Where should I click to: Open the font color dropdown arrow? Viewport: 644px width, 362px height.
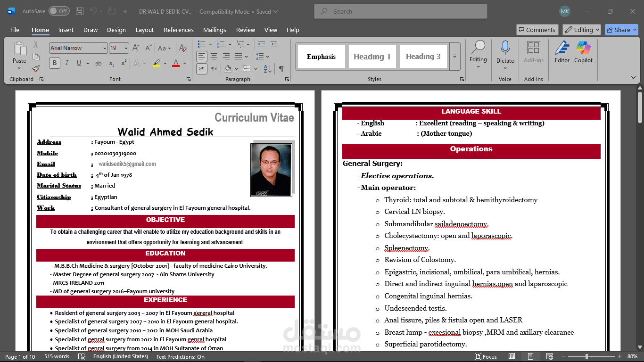click(184, 63)
